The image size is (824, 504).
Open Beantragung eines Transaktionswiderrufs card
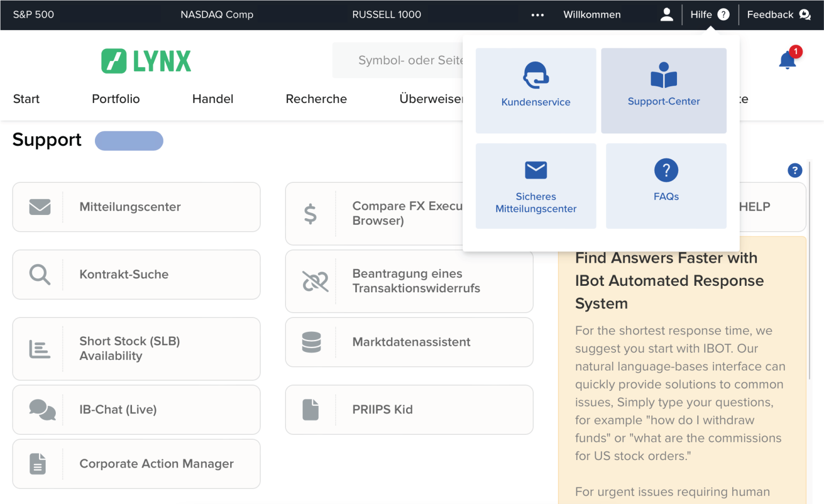(409, 281)
